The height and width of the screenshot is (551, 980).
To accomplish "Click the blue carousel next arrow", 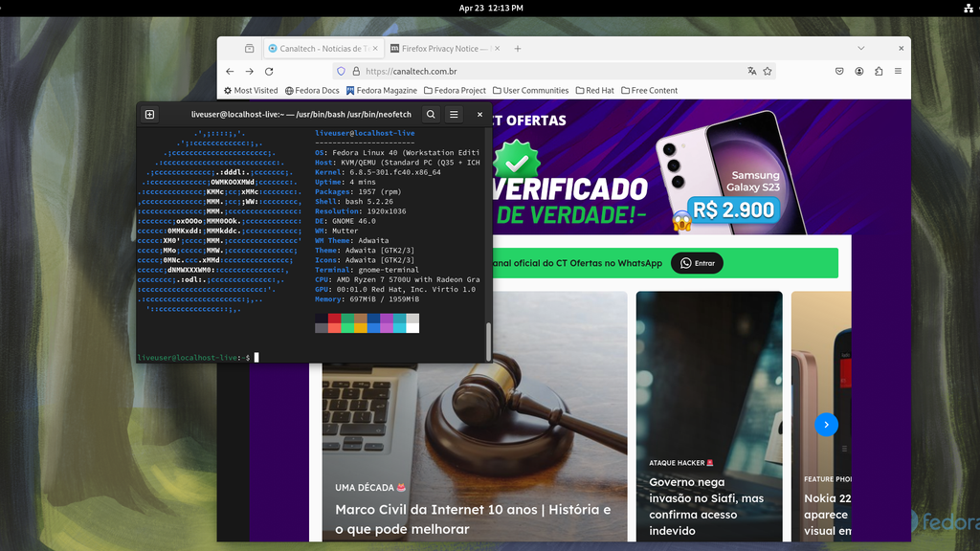I will 826,424.
